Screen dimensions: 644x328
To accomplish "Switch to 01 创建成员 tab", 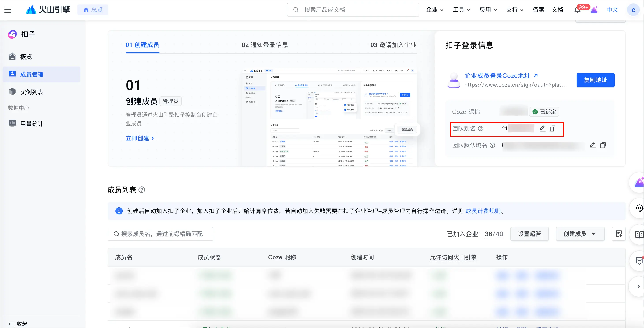I will [x=143, y=45].
